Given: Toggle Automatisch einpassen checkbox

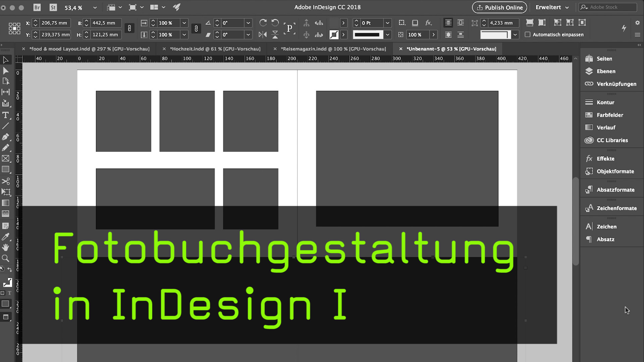Looking at the screenshot, I should [x=527, y=35].
